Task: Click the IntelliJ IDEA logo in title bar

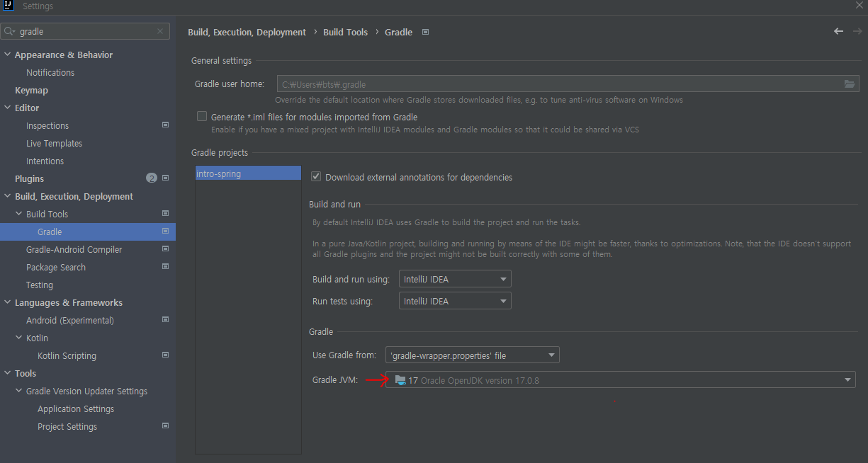Action: click(9, 6)
